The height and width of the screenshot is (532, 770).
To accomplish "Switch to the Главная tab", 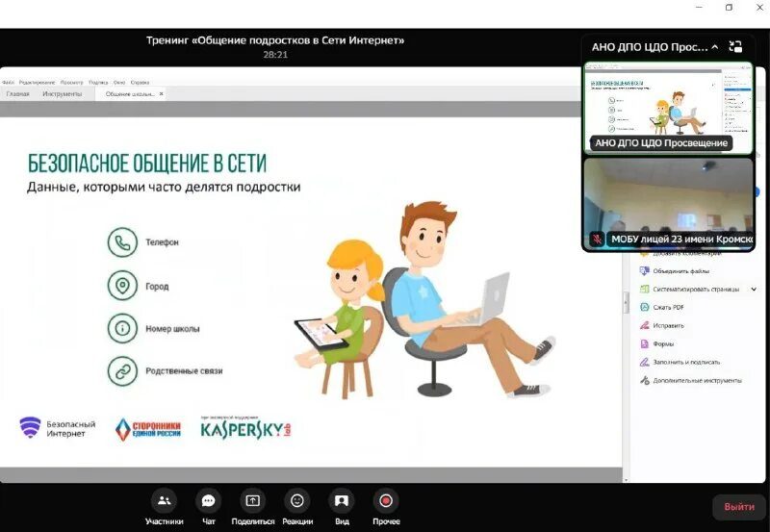I will pyautogui.click(x=18, y=93).
